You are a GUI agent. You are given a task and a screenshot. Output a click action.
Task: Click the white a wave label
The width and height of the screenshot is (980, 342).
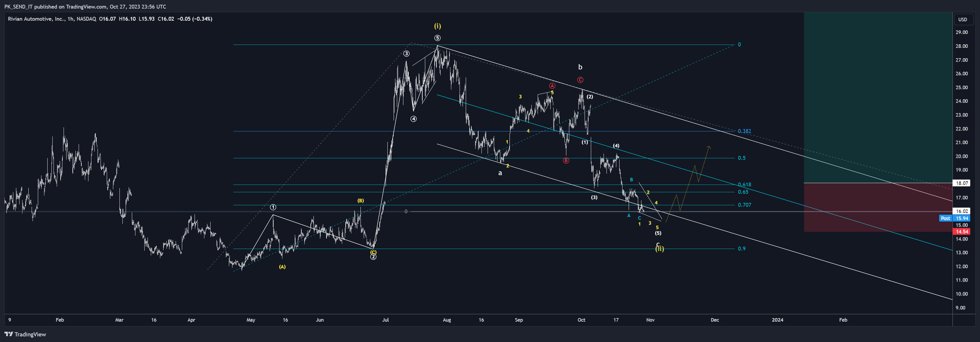pyautogui.click(x=500, y=173)
